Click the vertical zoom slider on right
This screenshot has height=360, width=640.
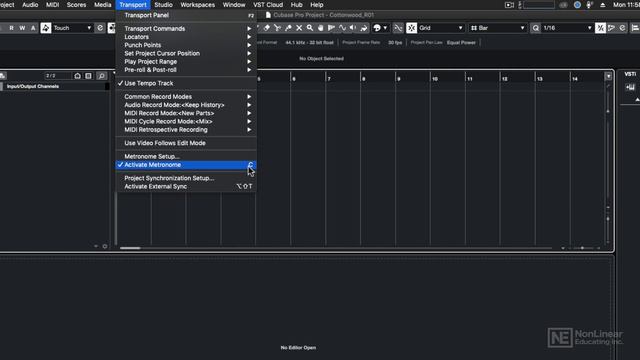coord(608,219)
